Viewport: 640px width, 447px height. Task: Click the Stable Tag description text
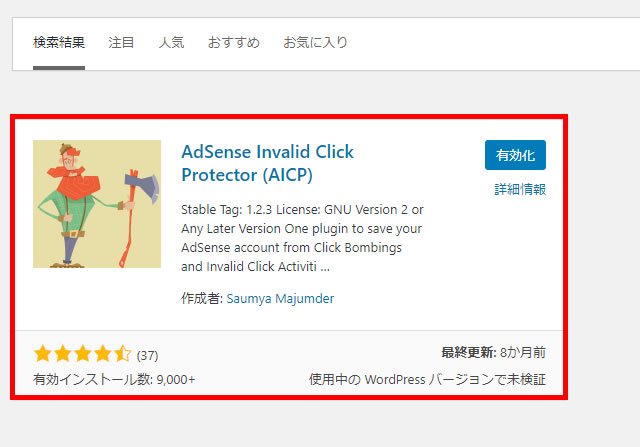click(x=302, y=238)
